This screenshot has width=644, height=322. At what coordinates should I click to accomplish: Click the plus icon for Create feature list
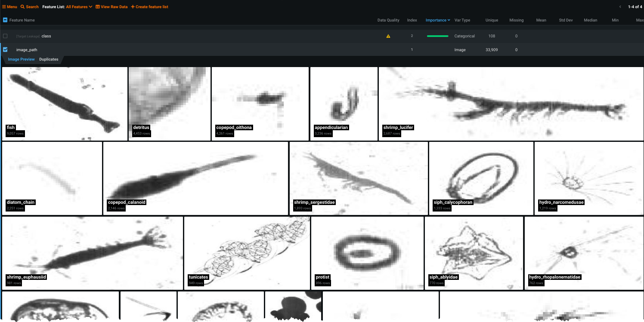(x=133, y=7)
